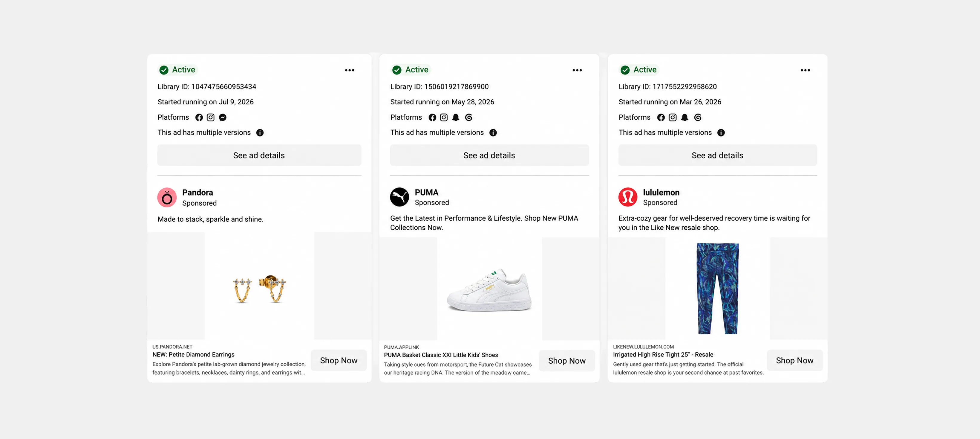Viewport: 980px width, 439px height.
Task: Open Pandora advertiser name link
Action: point(197,192)
